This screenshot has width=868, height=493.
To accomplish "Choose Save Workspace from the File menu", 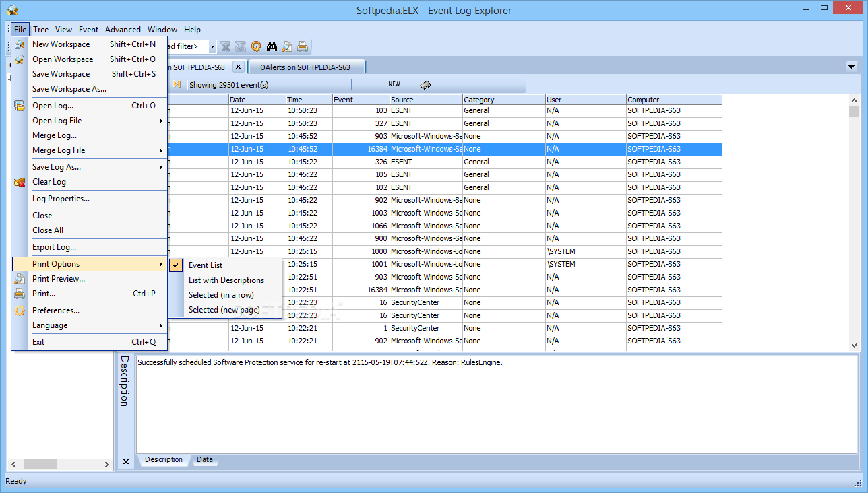I will coord(89,74).
